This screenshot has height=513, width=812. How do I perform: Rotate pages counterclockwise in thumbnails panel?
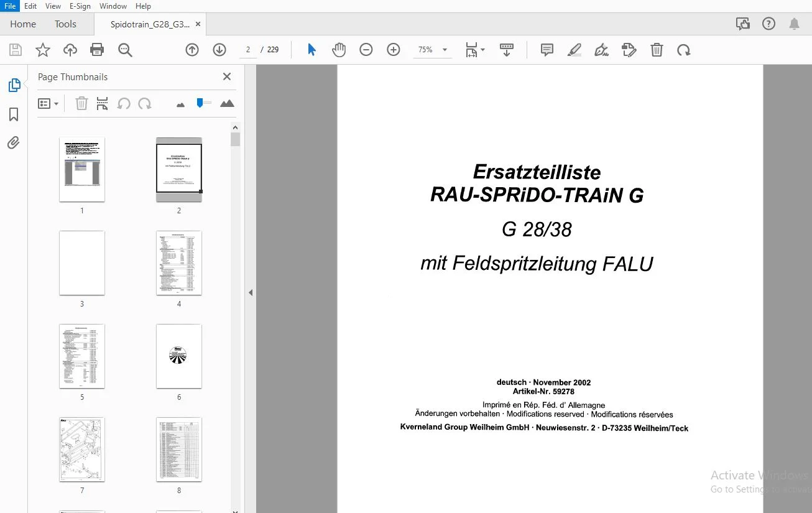[x=124, y=104]
